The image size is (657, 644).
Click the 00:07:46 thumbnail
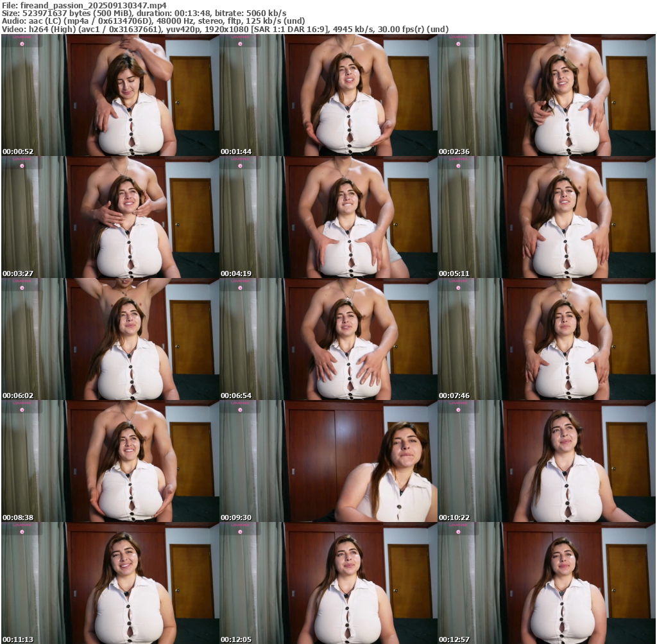point(547,339)
